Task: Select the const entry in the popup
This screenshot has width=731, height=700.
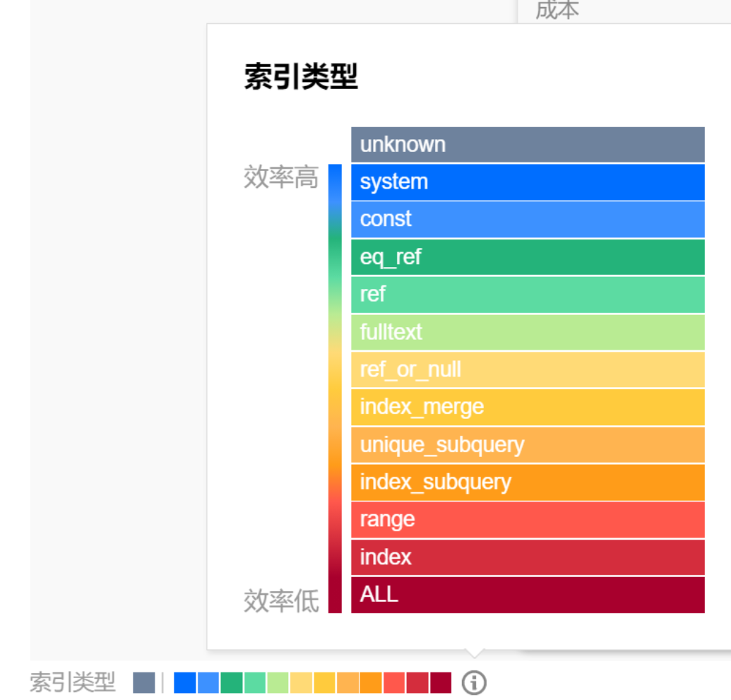Action: [528, 219]
